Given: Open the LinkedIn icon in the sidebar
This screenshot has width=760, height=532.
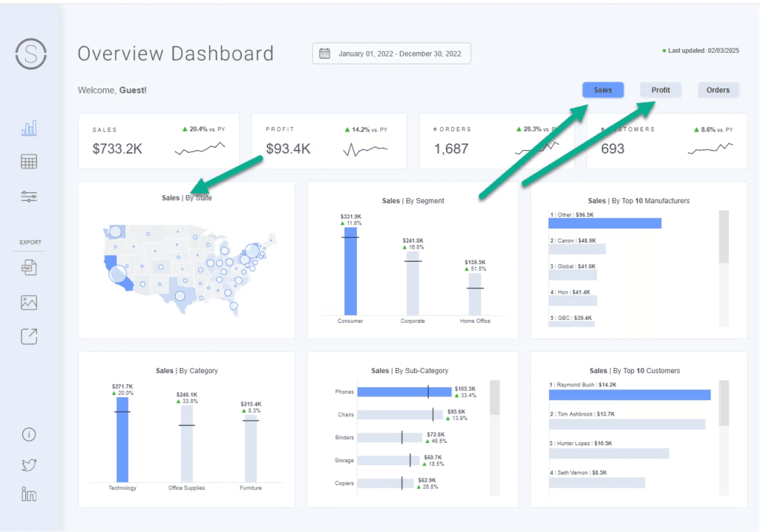Looking at the screenshot, I should [x=29, y=494].
